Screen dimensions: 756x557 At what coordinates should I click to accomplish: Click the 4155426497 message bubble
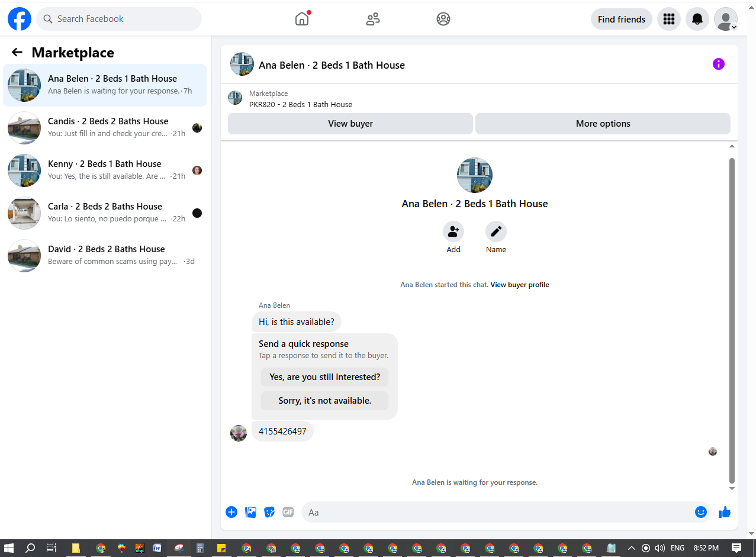[x=282, y=432]
